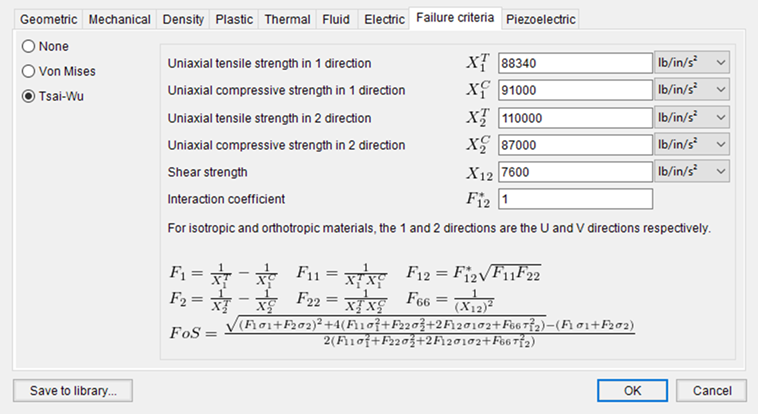
Task: Switch to the Plastic tab
Action: [x=234, y=19]
